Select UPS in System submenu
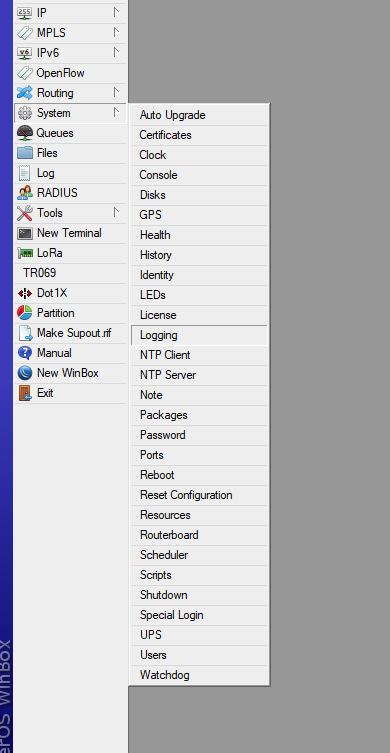Viewport: 390px width, 753px height. (199, 635)
